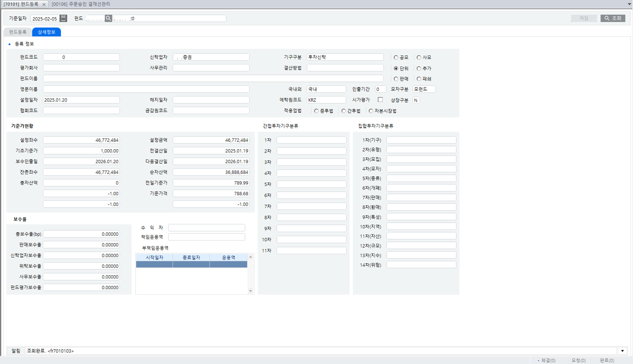Screen dimensions: 633x364
Task: Click the 전일기준가 field showing 789.99
Action: point(211,182)
